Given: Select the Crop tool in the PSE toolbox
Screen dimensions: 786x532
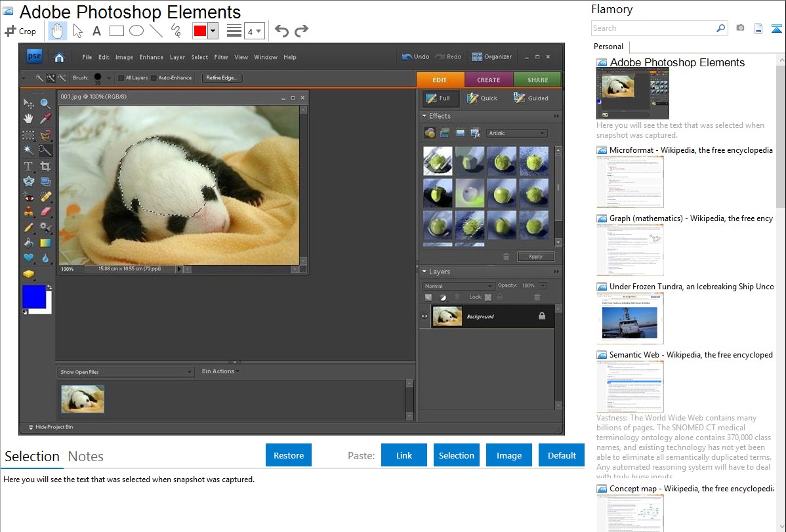Looking at the screenshot, I should point(45,166).
